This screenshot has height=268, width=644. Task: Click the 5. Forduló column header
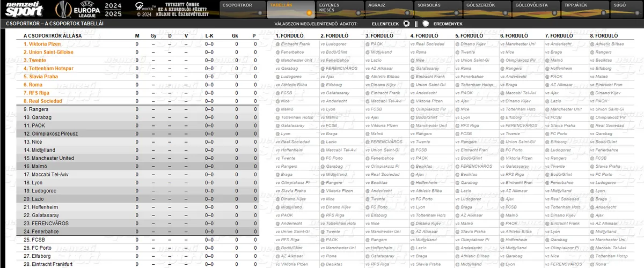[470, 36]
